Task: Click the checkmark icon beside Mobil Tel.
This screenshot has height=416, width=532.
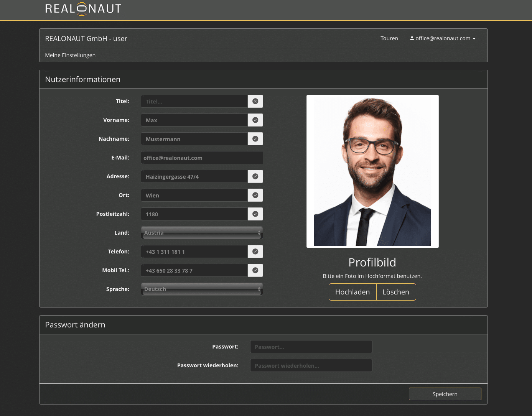Action: [255, 270]
